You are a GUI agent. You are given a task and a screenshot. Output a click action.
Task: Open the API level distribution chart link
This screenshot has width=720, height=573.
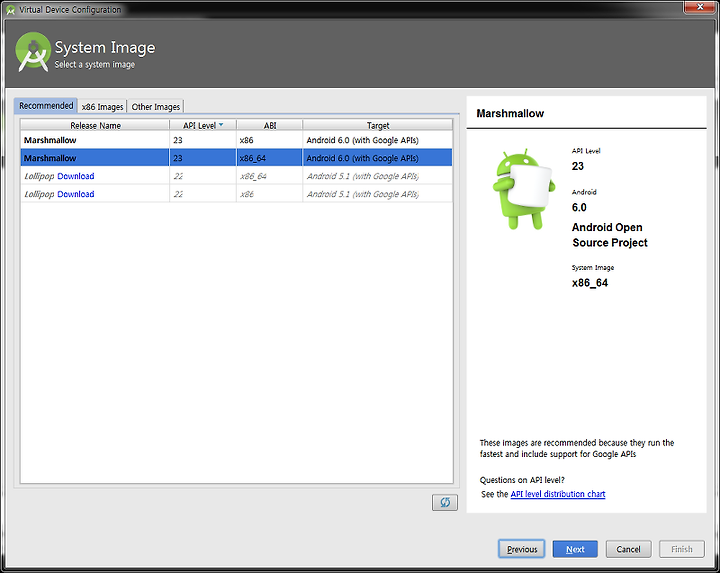click(558, 494)
